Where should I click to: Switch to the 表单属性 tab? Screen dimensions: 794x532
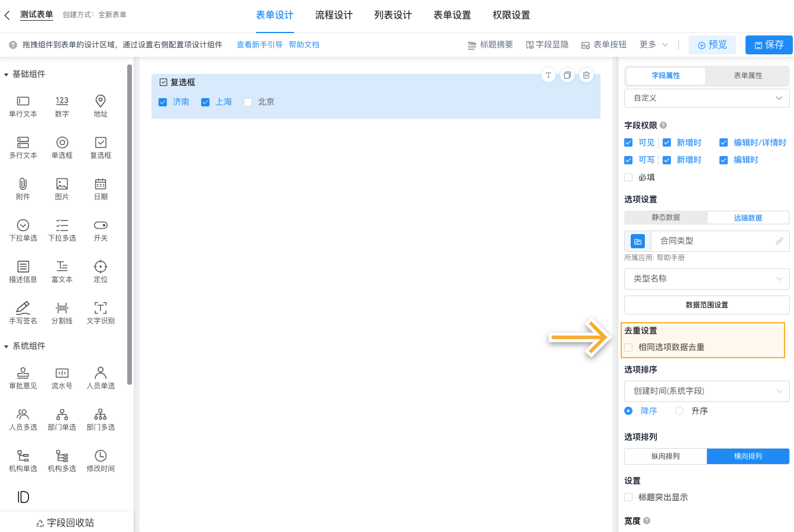point(748,76)
